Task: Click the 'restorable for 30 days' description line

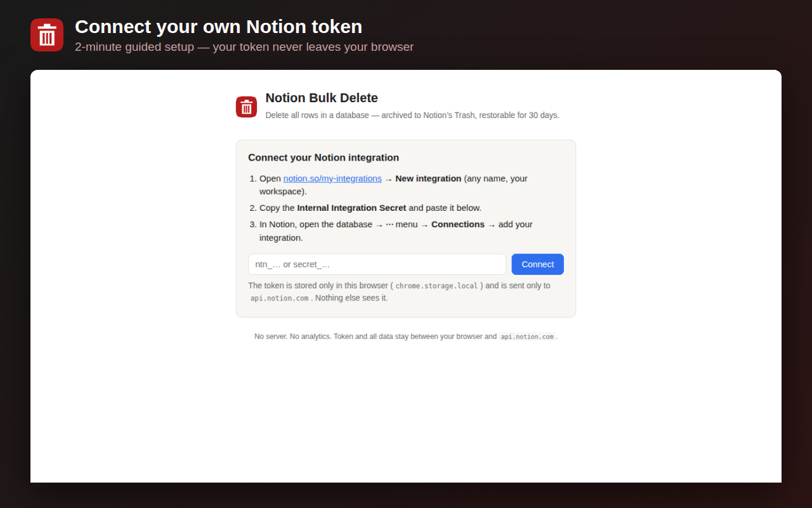Action: coord(412,116)
